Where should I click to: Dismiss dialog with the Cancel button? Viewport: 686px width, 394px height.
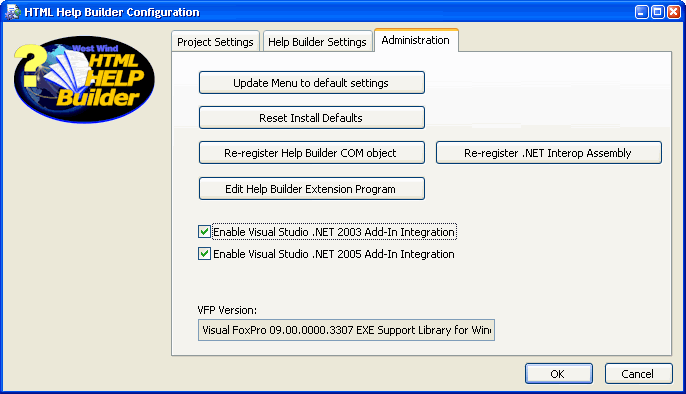click(x=638, y=373)
